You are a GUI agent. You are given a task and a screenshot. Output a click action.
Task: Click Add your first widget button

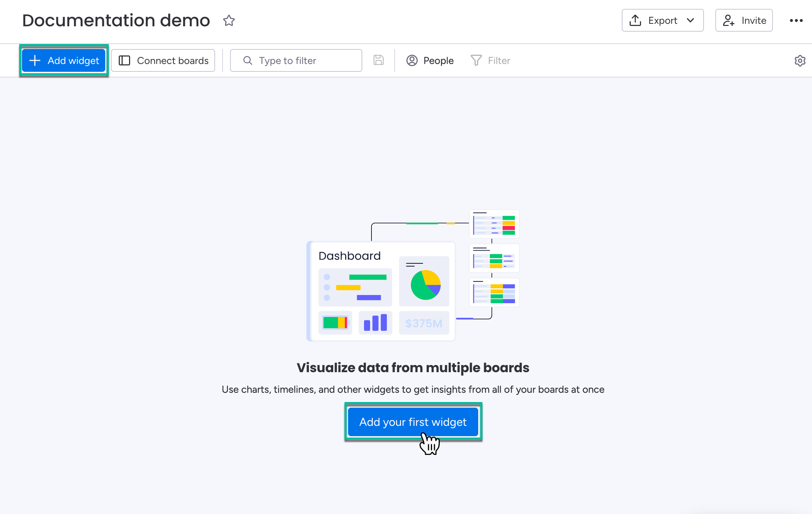[x=413, y=422]
